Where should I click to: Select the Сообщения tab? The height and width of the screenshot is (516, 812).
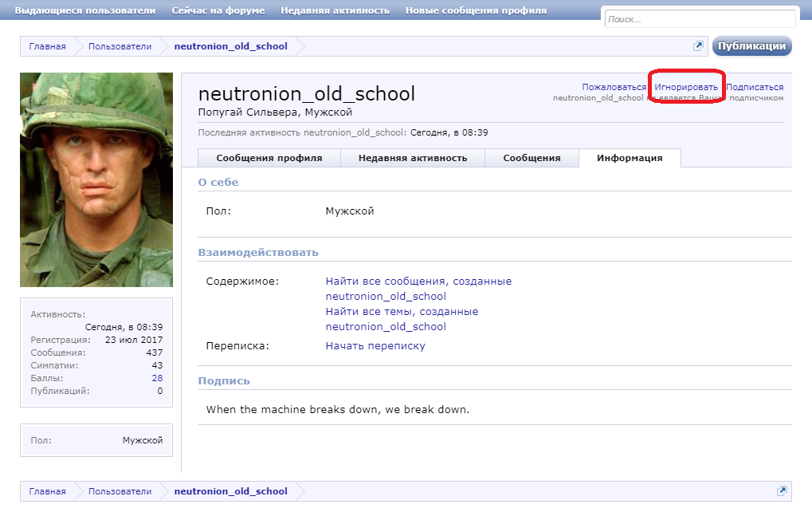pyautogui.click(x=532, y=158)
